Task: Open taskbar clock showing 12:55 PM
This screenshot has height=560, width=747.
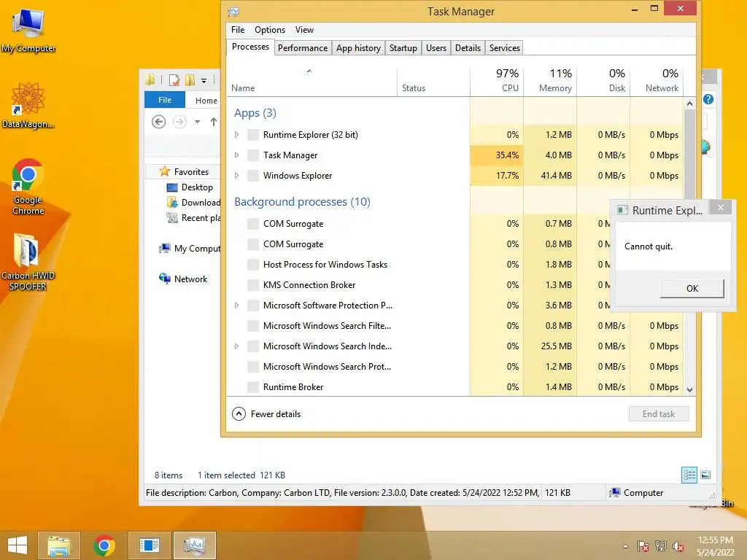Action: click(715, 546)
